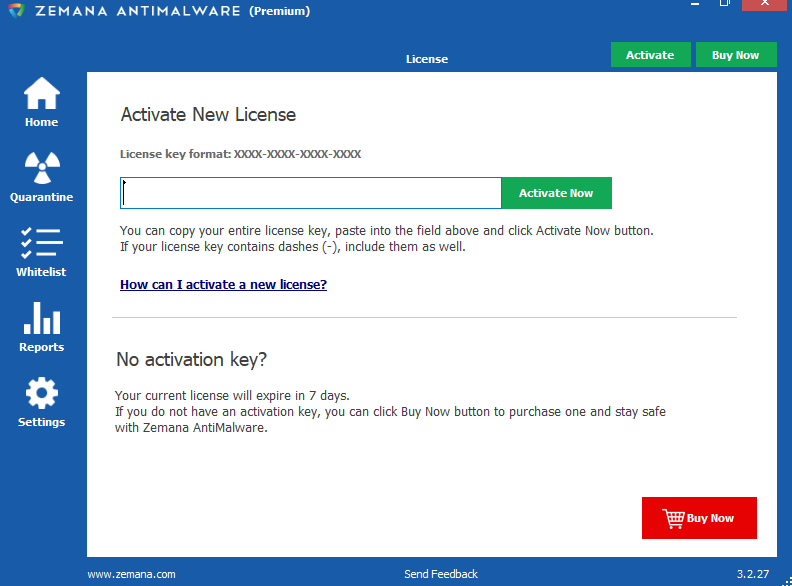Screen dimensions: 792x586
Task: Close the Zemana AntiMalware window
Action: point(765,4)
